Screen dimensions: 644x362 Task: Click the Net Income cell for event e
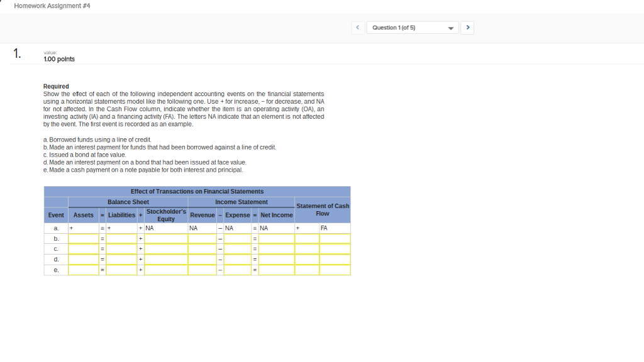click(x=277, y=270)
